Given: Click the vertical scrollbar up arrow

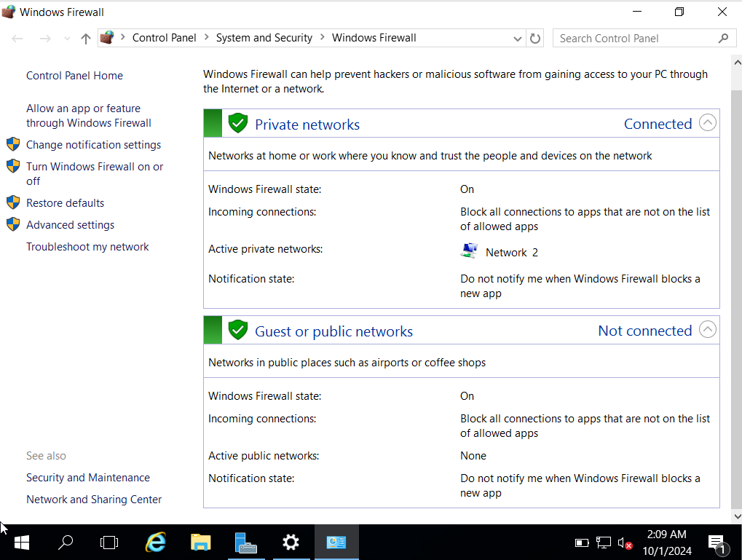Looking at the screenshot, I should click(737, 62).
